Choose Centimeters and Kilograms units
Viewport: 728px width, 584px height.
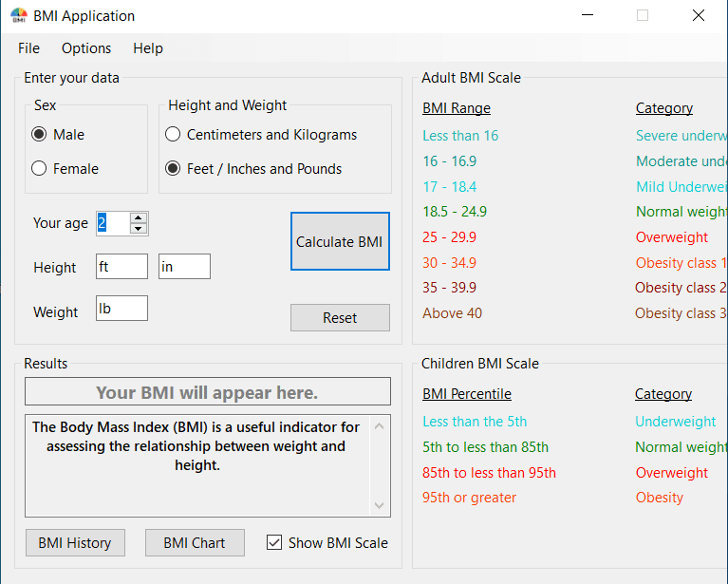click(173, 135)
